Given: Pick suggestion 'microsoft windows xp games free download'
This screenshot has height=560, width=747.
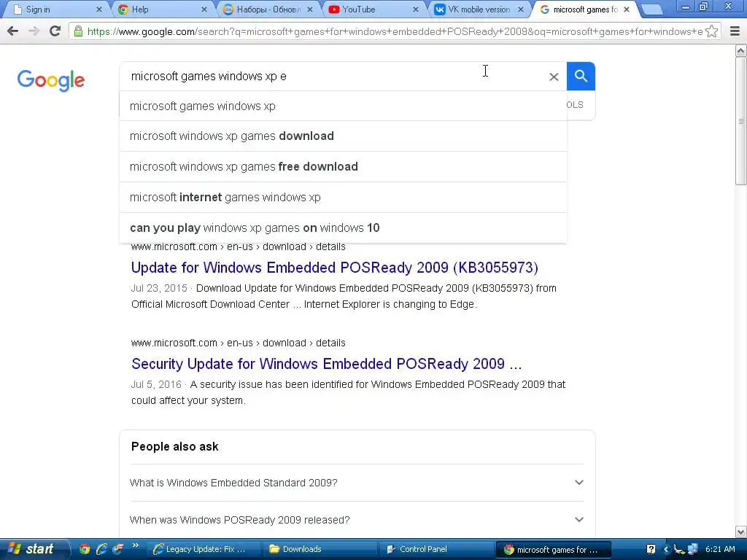Looking at the screenshot, I should pyautogui.click(x=343, y=167).
